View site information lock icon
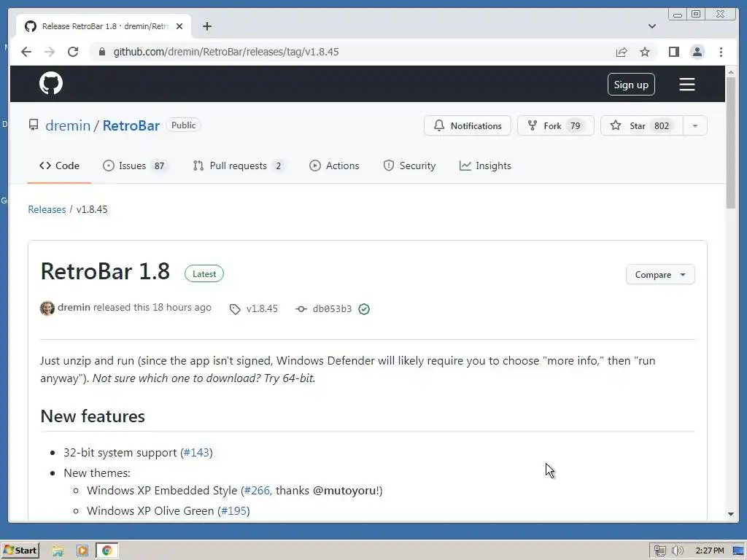The image size is (747, 560). click(101, 52)
